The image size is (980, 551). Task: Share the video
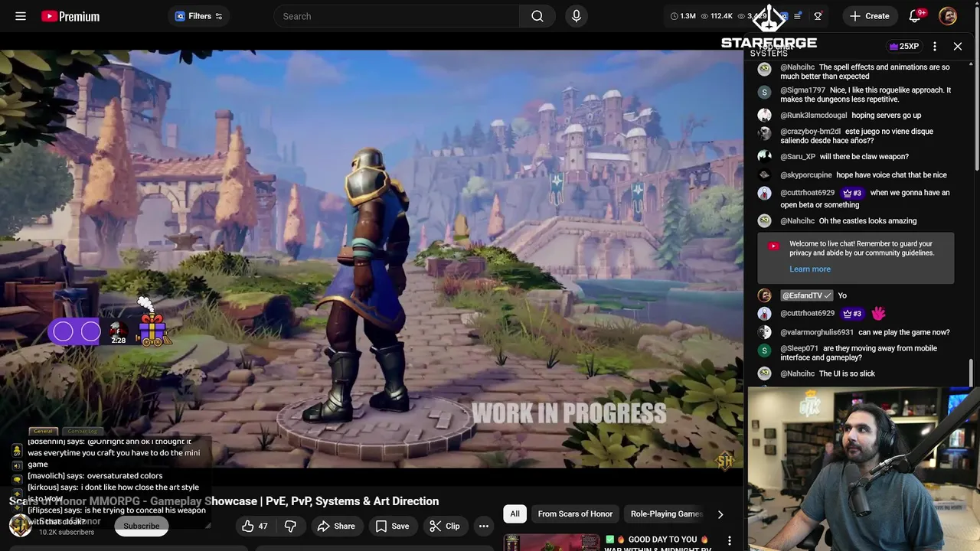tap(336, 526)
